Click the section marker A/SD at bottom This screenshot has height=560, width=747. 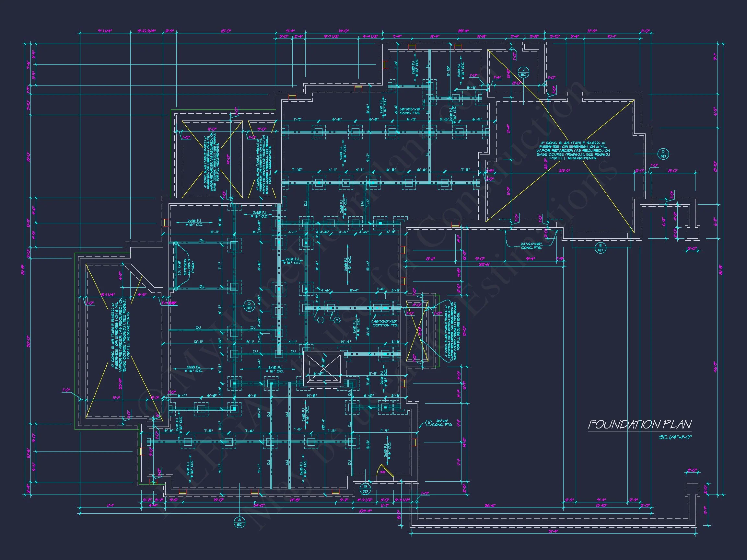[x=239, y=523]
